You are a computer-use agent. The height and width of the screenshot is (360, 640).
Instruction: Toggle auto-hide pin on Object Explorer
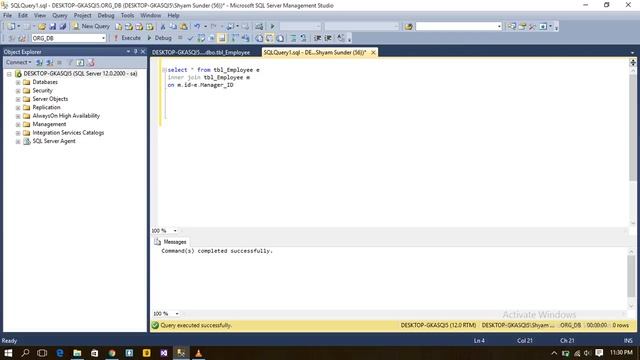[136, 51]
